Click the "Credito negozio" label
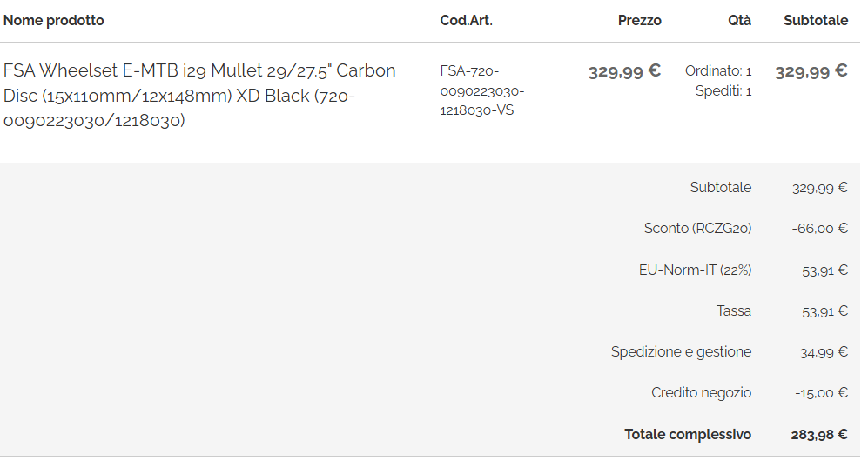 pos(701,393)
